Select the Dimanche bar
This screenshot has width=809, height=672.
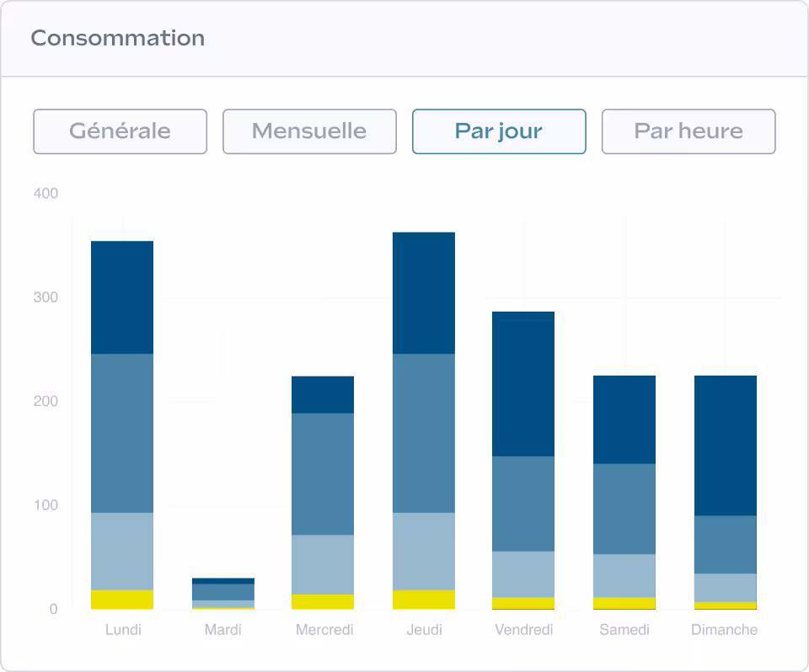724,488
